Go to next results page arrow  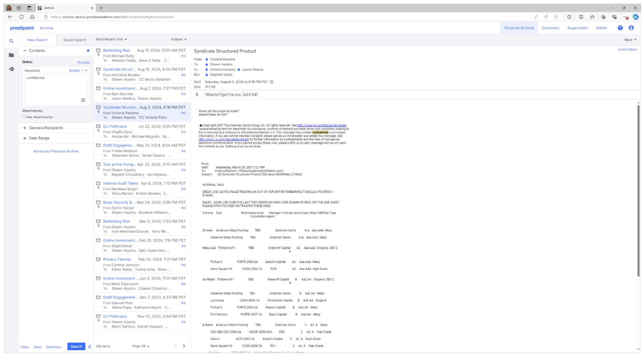coord(184,346)
